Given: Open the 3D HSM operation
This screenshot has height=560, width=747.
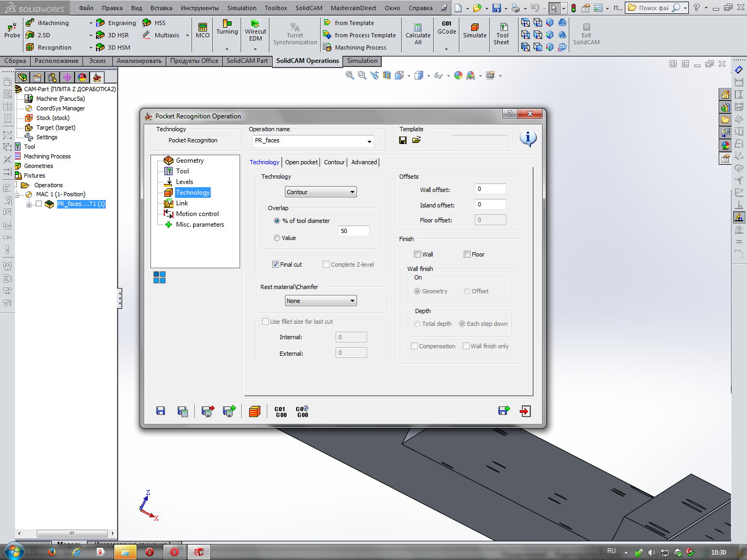Looking at the screenshot, I should pos(113,47).
